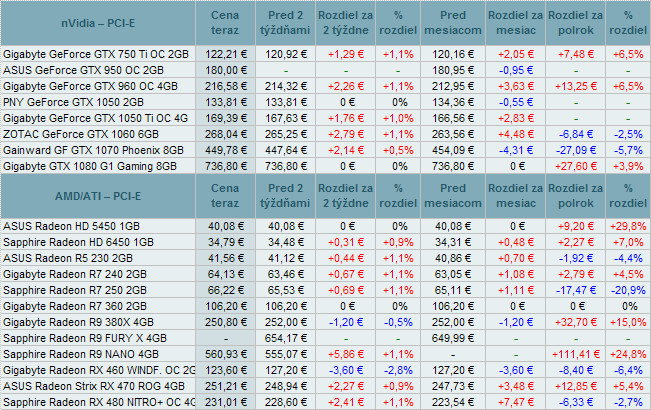The image size is (651, 410).
Task: Click the 654,17 € FURY X price
Action: click(286, 338)
